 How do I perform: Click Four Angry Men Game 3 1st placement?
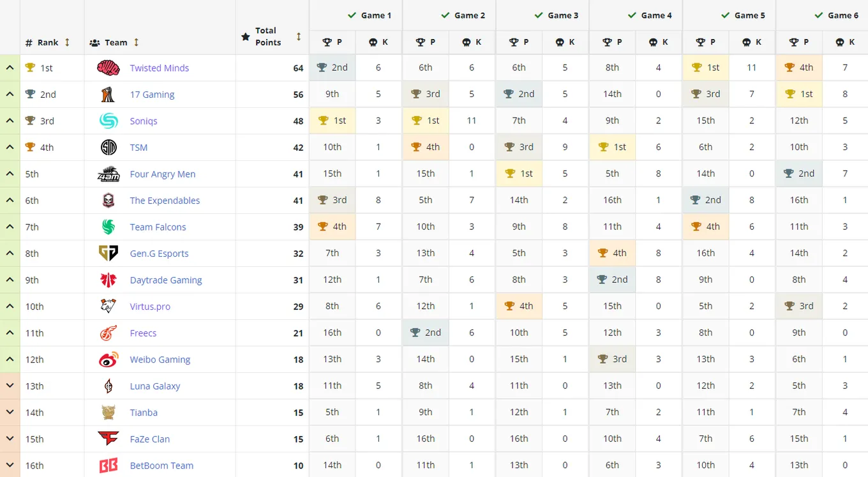[x=519, y=174]
